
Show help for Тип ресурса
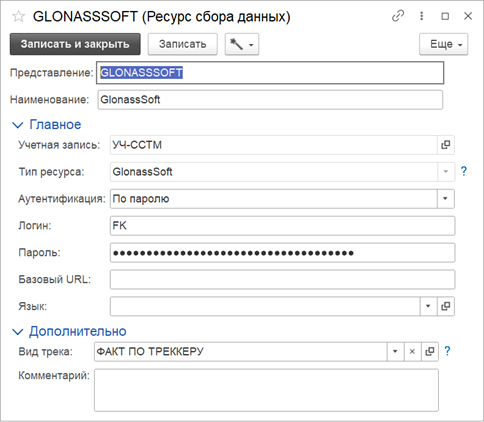(464, 171)
